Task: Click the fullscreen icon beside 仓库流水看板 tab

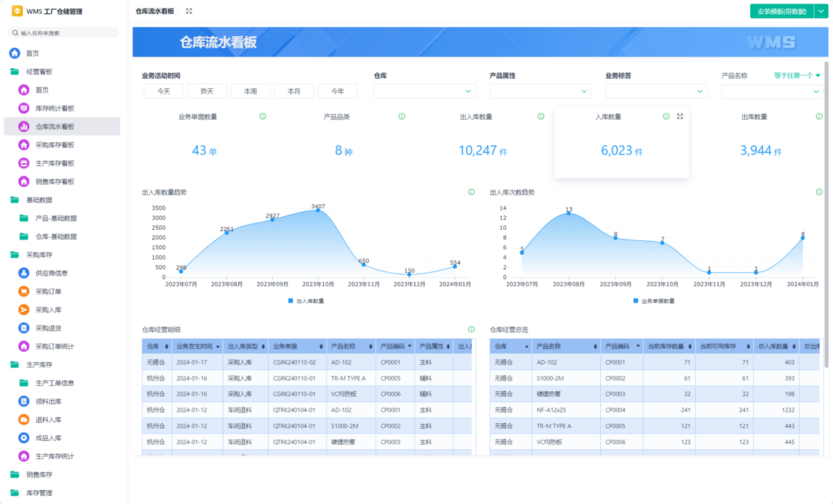Action: 188,11
